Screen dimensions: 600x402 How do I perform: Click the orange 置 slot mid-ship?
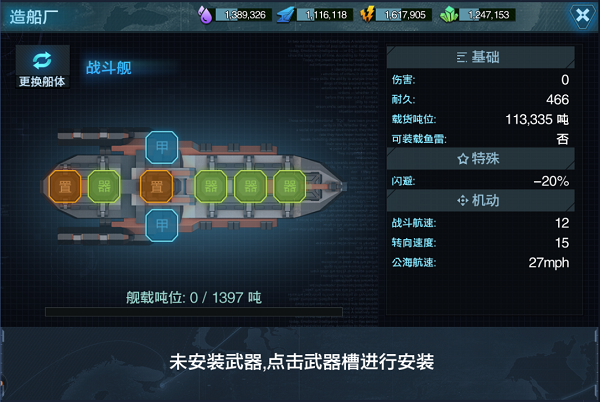(x=156, y=187)
